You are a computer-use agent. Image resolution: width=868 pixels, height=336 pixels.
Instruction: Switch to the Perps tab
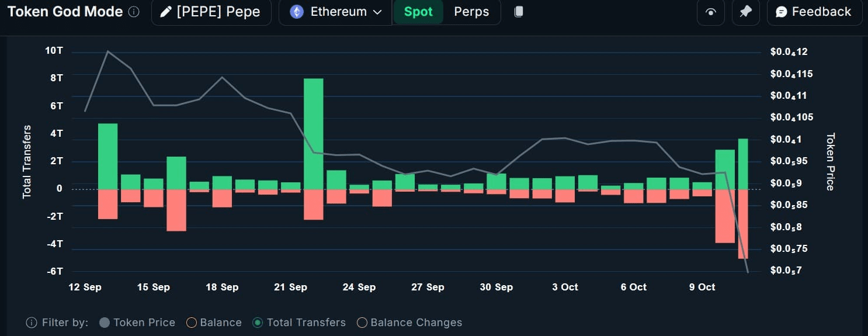click(x=471, y=12)
